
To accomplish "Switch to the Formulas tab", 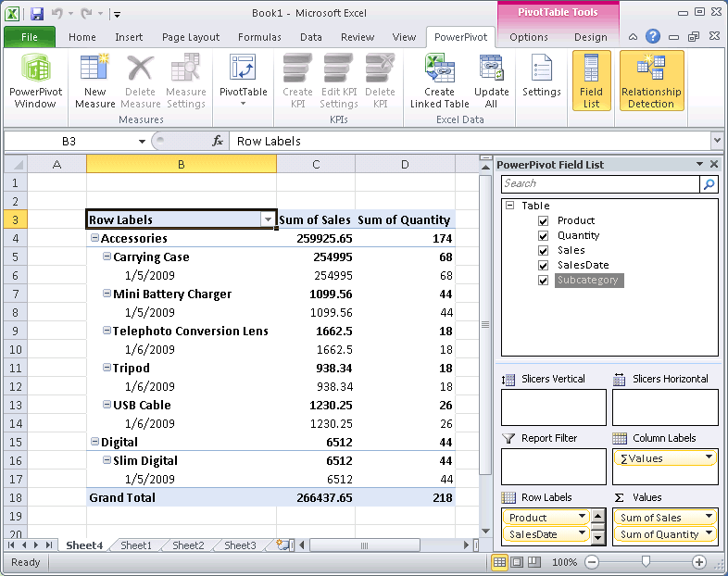I will click(x=259, y=37).
